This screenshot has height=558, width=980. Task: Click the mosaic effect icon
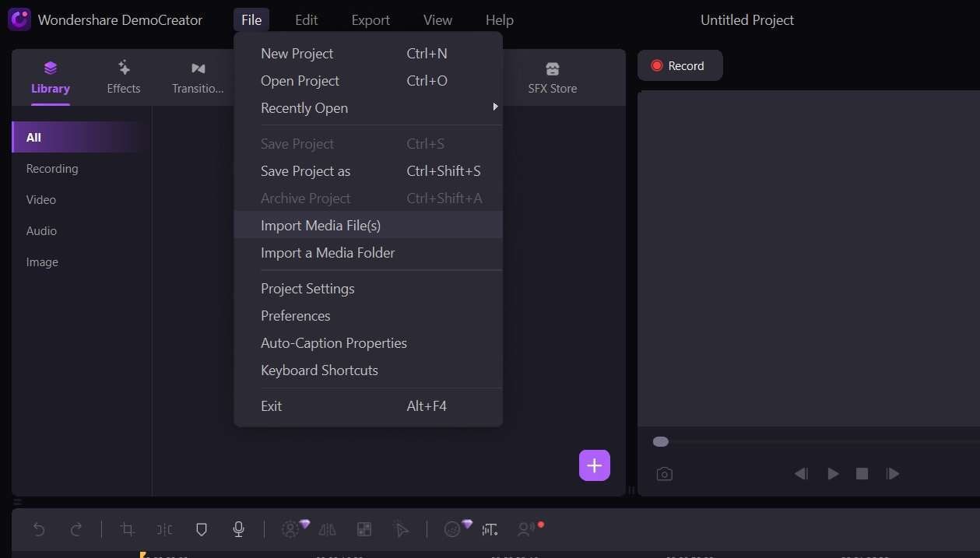(364, 530)
